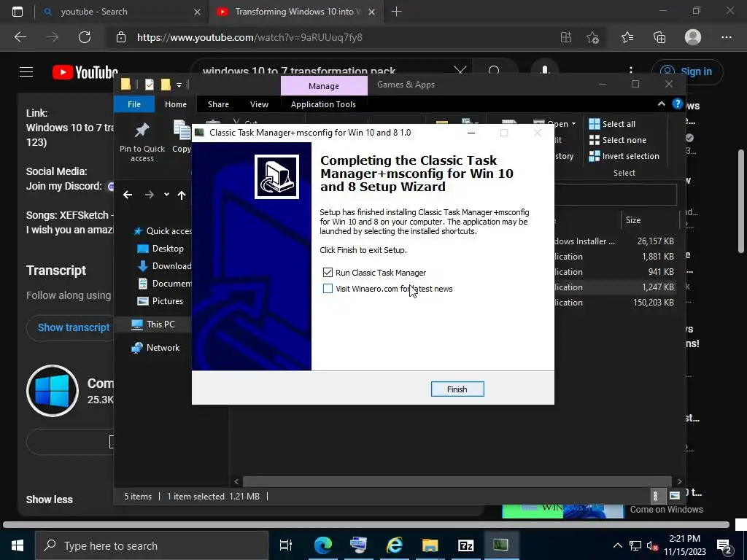The width and height of the screenshot is (747, 560).
Task: Select Network in navigation pane
Action: (156, 348)
